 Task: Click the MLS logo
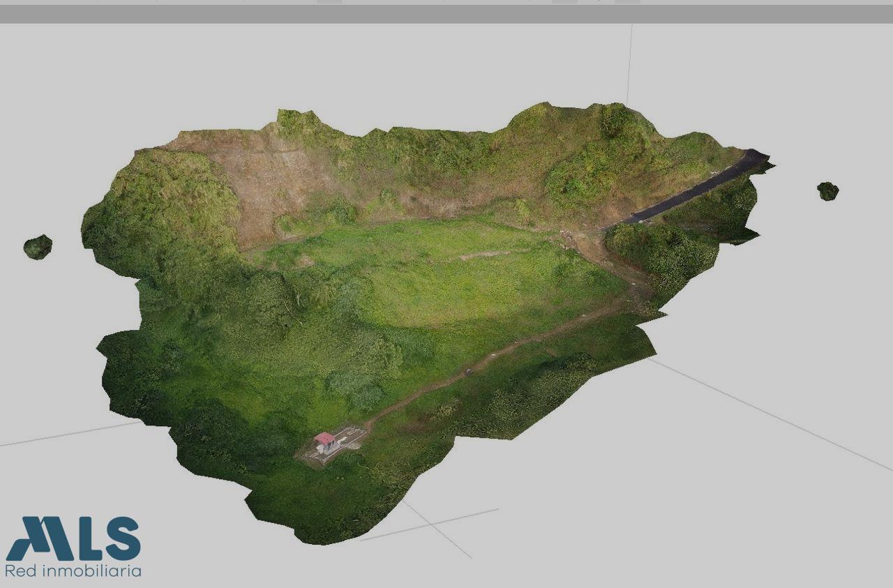pyautogui.click(x=73, y=538)
